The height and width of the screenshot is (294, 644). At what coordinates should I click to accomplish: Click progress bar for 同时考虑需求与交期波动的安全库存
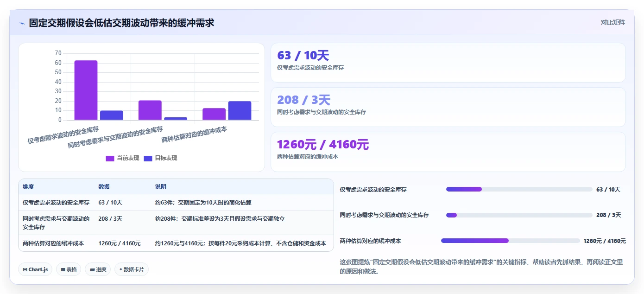[519, 215]
